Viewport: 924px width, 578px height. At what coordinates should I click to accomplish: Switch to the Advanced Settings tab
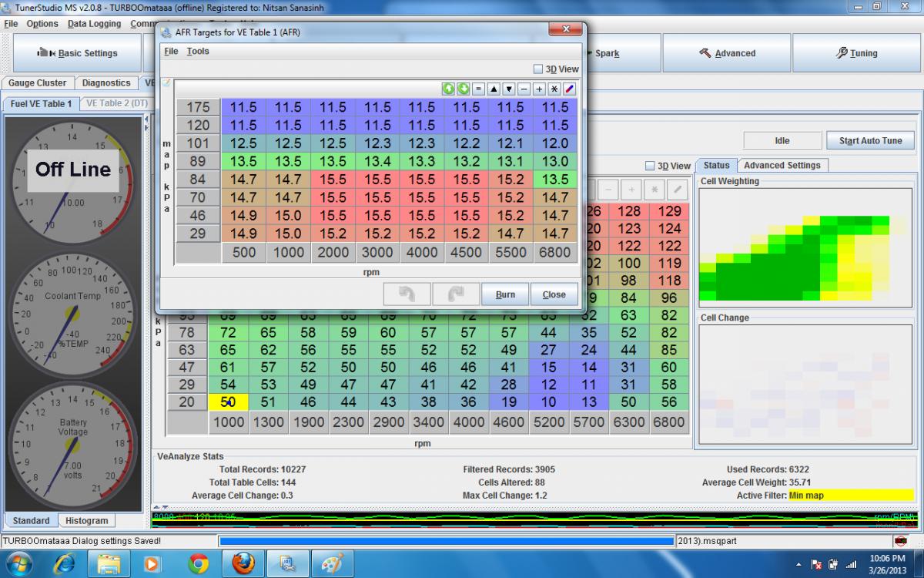(x=782, y=165)
